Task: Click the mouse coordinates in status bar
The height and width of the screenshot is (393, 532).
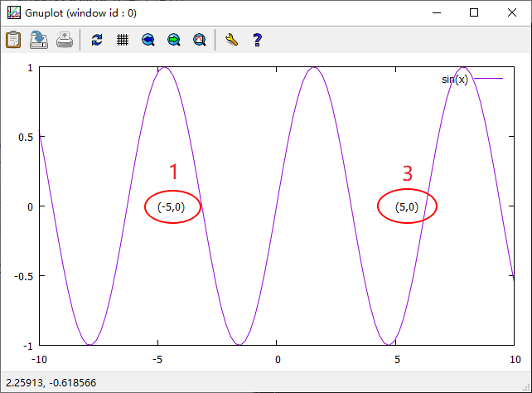Action: tap(51, 383)
